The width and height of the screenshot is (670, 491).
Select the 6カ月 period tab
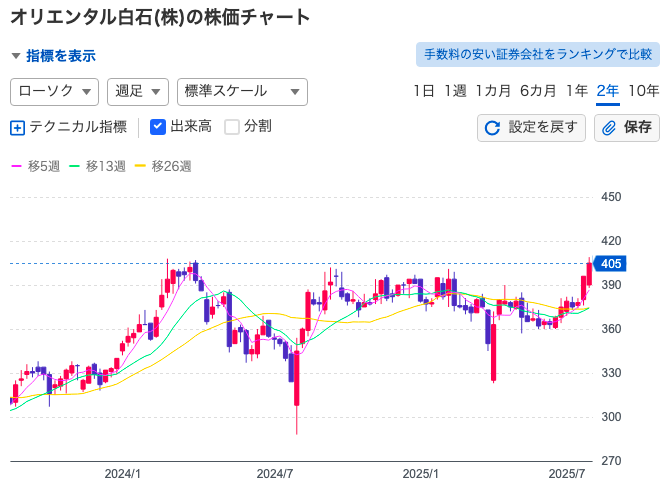click(x=538, y=91)
